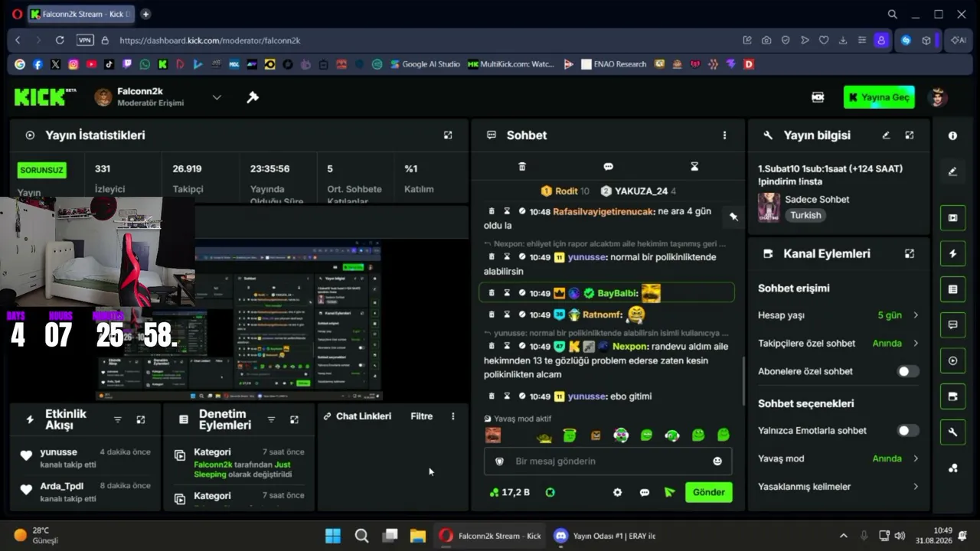Expand the Kanal Eylemleri panel
980x551 pixels.
910,253
